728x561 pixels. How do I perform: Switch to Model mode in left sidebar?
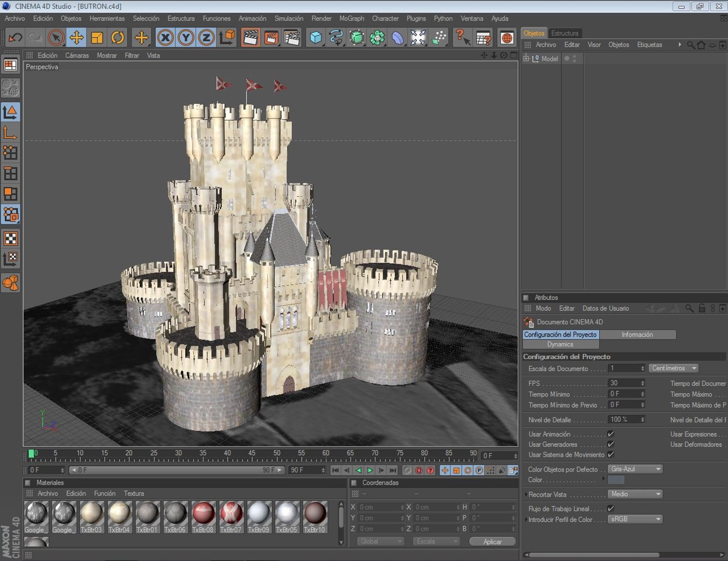[x=10, y=112]
